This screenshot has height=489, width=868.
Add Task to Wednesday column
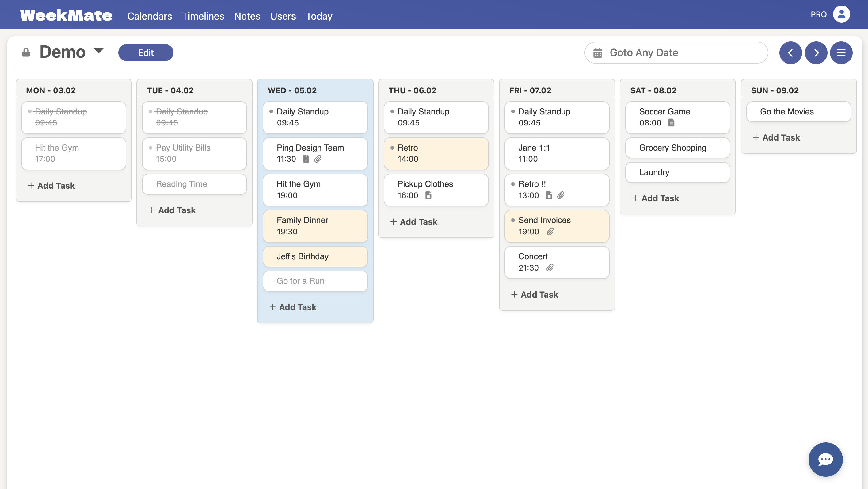(x=293, y=307)
